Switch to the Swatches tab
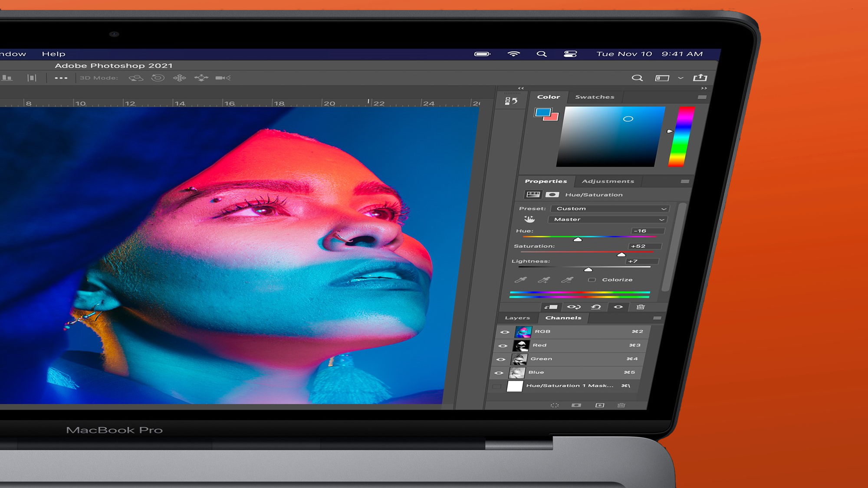The width and height of the screenshot is (868, 488). coord(595,97)
